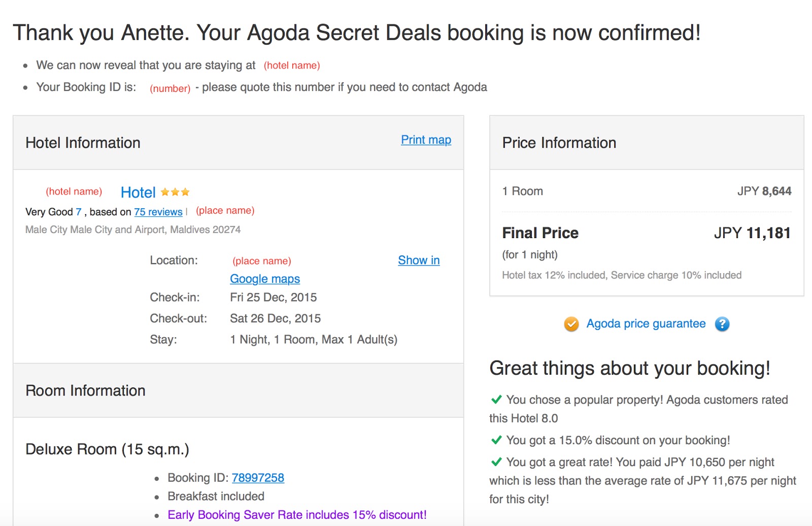
Task: Click the Final Price JPY 11,181 amount
Action: (x=752, y=233)
